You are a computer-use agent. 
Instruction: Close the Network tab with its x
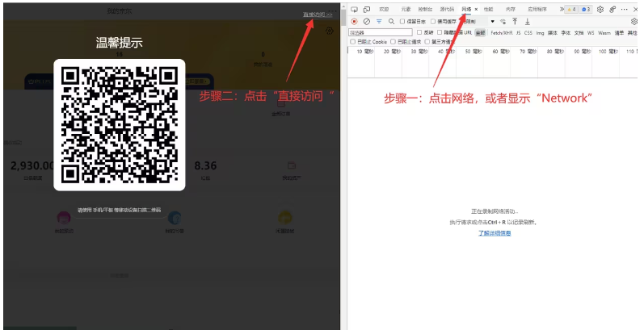click(476, 10)
